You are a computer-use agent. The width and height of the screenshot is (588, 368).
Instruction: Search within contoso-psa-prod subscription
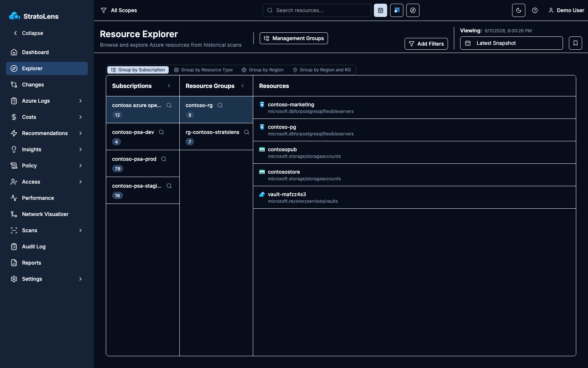tap(164, 159)
